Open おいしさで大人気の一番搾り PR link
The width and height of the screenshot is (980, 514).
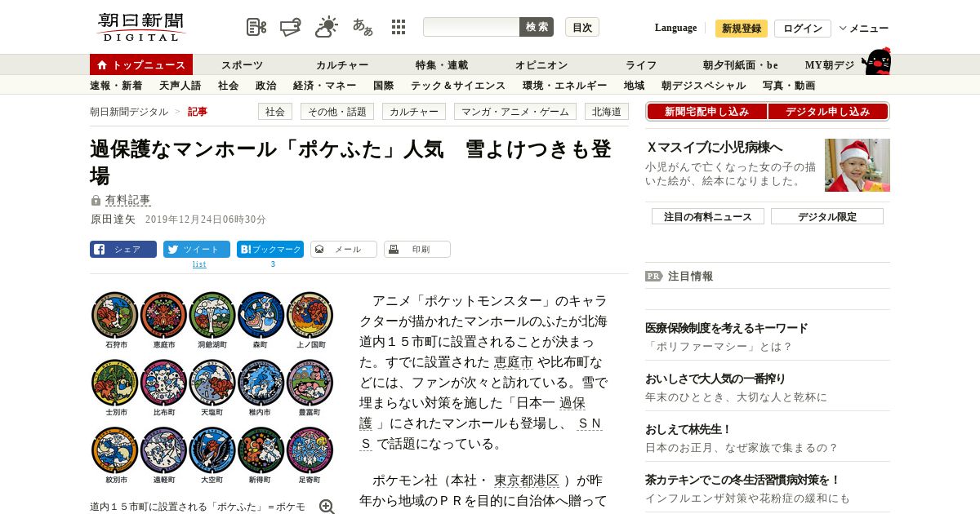pyautogui.click(x=715, y=379)
